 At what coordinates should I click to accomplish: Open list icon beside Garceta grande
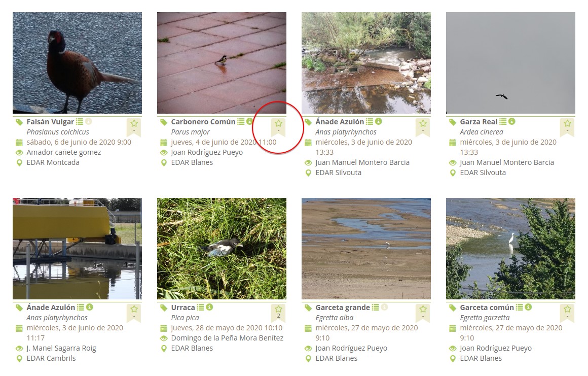pos(376,307)
